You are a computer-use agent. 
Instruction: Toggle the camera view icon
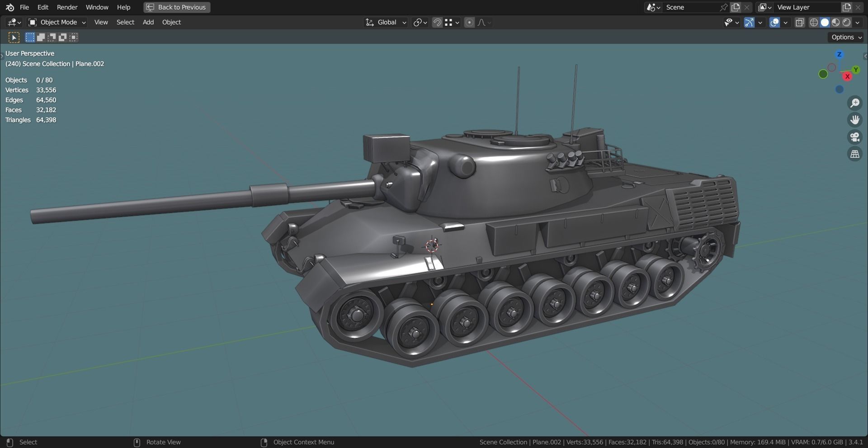pyautogui.click(x=855, y=137)
